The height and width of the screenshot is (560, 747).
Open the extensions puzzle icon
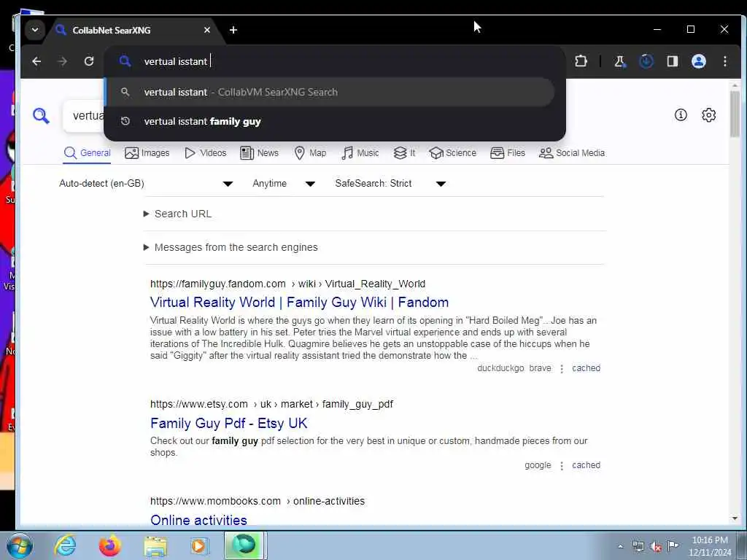[x=581, y=61]
